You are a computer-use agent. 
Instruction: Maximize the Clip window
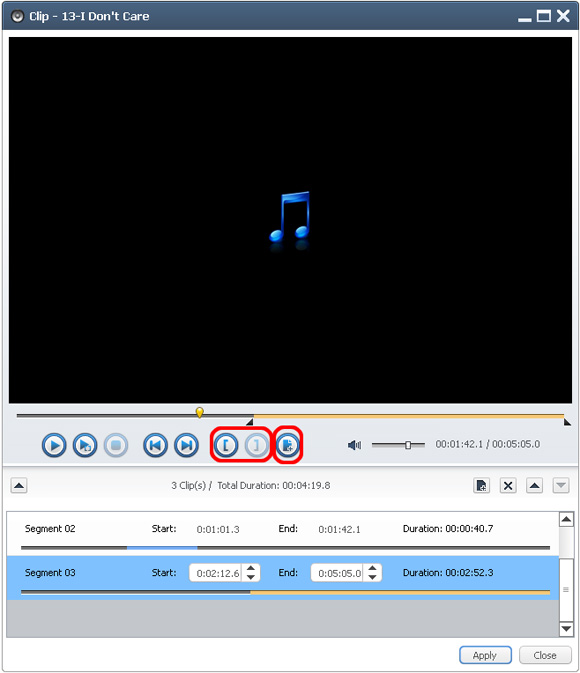544,16
